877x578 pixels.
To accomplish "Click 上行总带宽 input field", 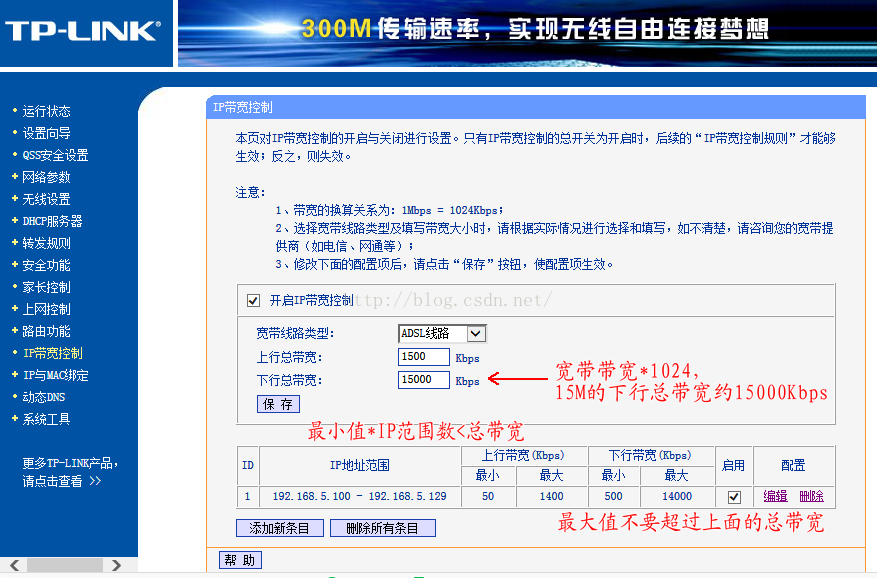I will pyautogui.click(x=423, y=357).
